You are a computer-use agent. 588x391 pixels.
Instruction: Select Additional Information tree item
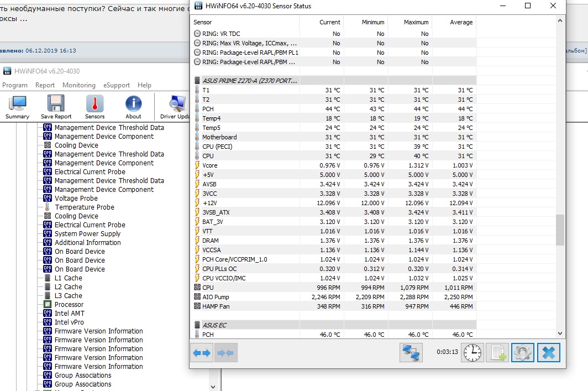click(x=88, y=242)
